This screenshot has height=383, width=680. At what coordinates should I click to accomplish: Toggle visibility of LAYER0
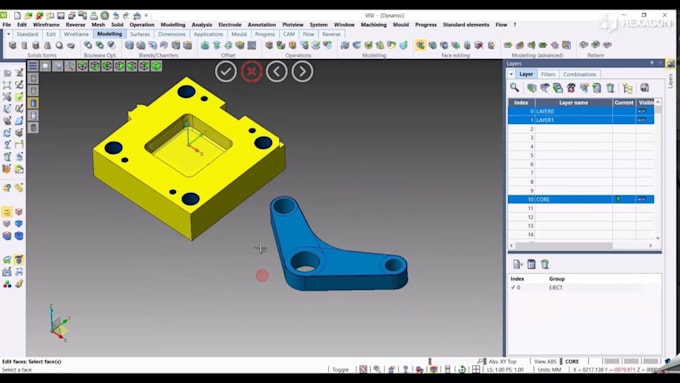(642, 111)
